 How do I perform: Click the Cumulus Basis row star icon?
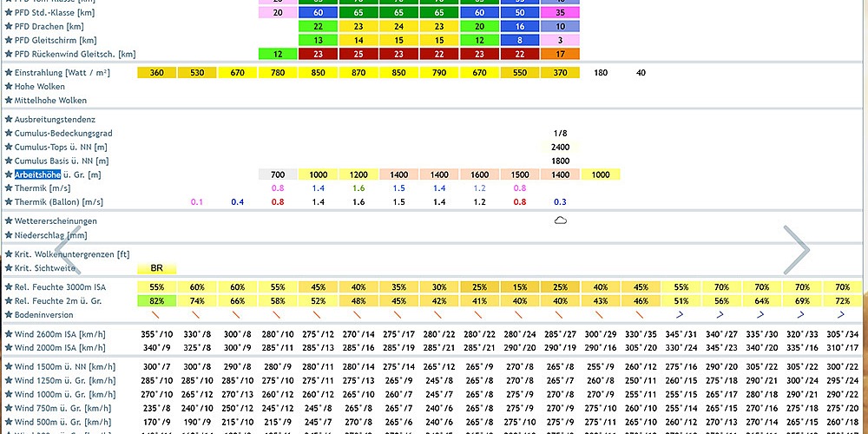(9, 161)
